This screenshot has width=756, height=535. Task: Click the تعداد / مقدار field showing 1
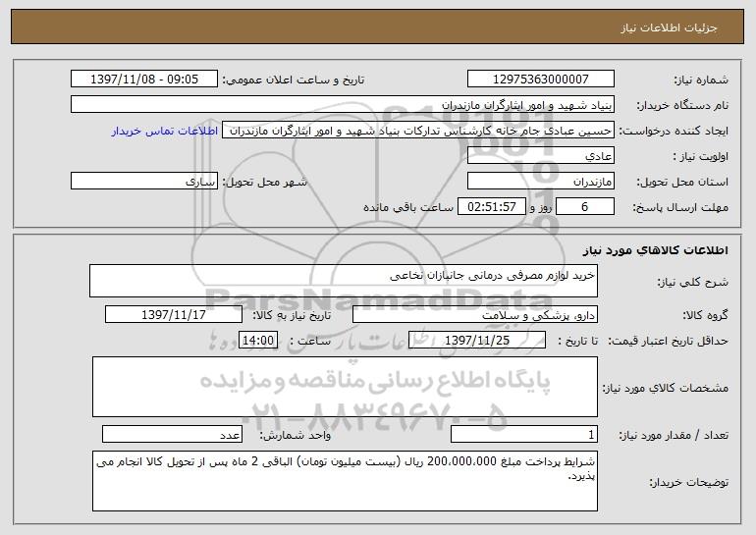tap(524, 434)
